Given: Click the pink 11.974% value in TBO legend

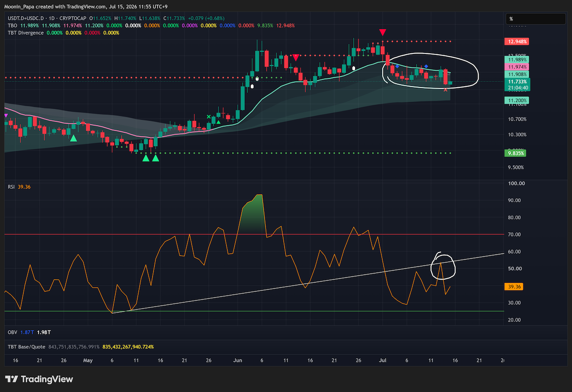Looking at the screenshot, I should [73, 25].
